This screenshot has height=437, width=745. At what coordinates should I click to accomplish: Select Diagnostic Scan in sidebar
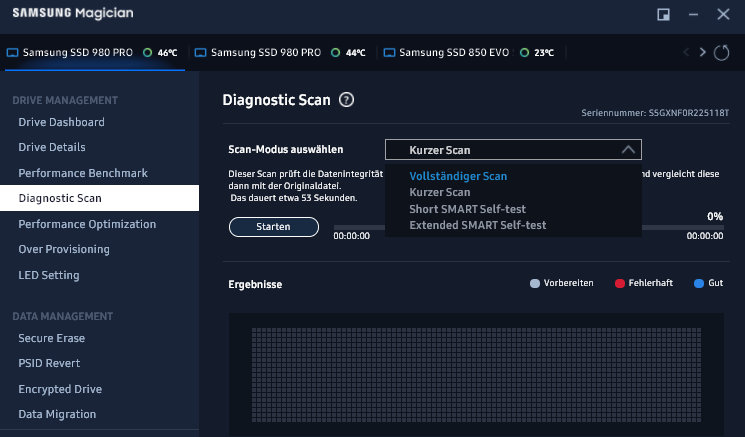pyautogui.click(x=99, y=198)
